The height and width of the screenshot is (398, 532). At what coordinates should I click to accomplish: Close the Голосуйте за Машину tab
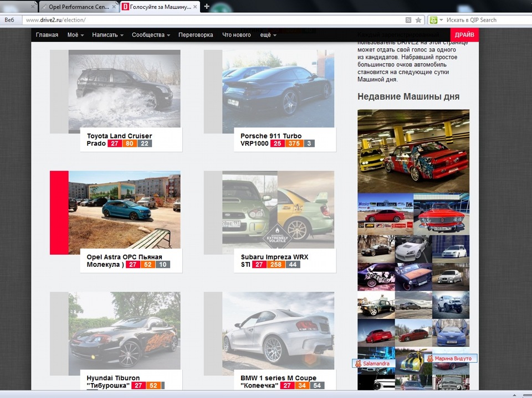195,7
